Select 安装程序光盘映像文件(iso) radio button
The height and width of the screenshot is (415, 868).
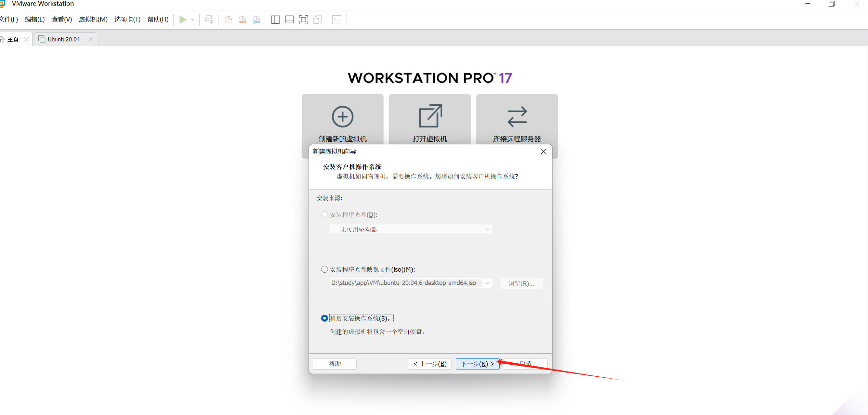324,269
